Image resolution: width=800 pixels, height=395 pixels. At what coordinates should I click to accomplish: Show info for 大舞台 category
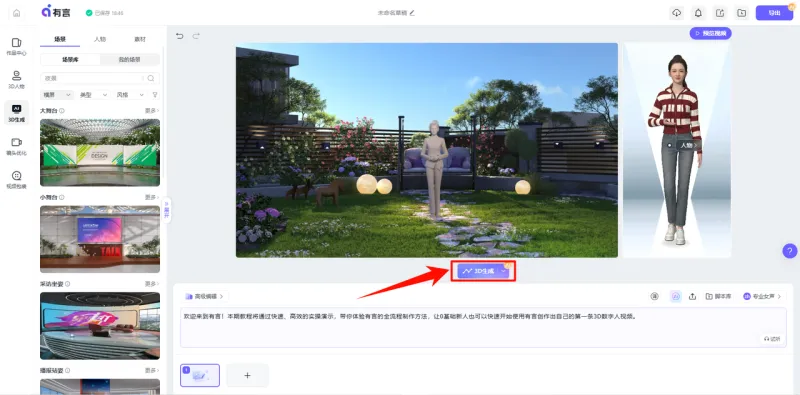(62, 110)
